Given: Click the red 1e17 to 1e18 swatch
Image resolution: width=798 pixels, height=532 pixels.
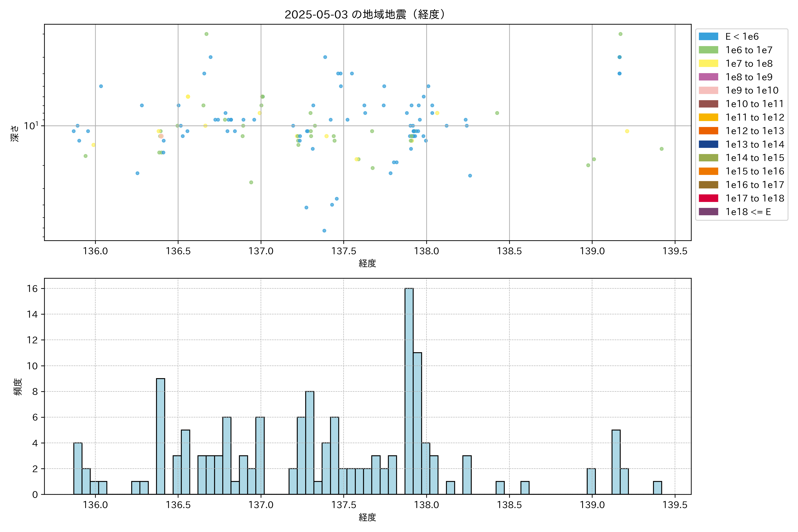Looking at the screenshot, I should [x=708, y=198].
